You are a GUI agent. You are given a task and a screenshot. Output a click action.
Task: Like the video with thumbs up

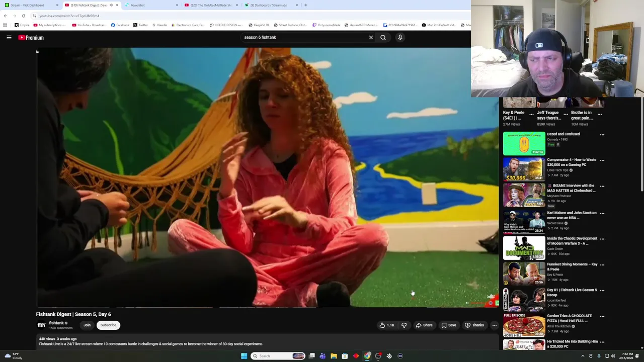point(386,325)
